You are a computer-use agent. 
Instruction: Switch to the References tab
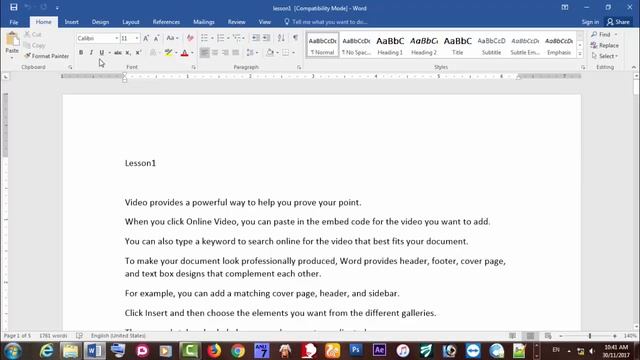(x=166, y=22)
